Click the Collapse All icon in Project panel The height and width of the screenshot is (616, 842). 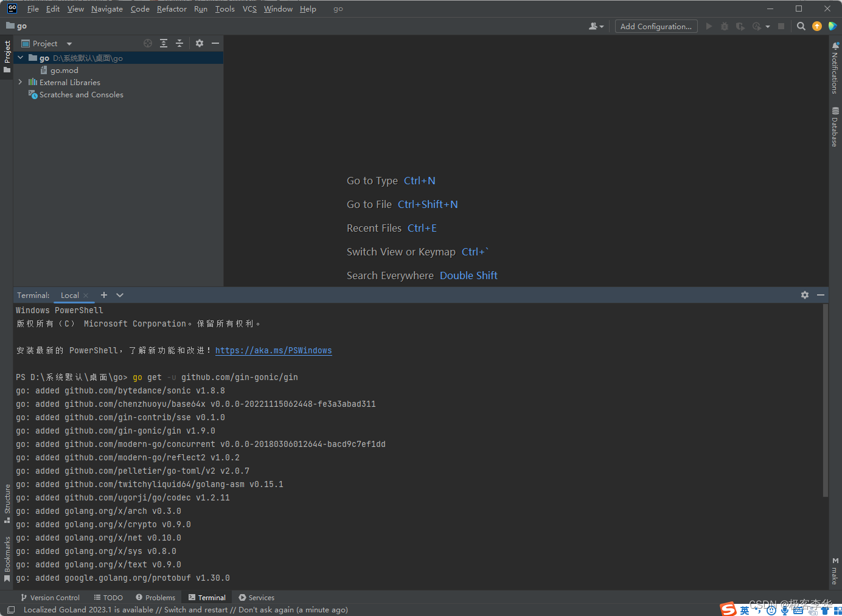(x=179, y=43)
